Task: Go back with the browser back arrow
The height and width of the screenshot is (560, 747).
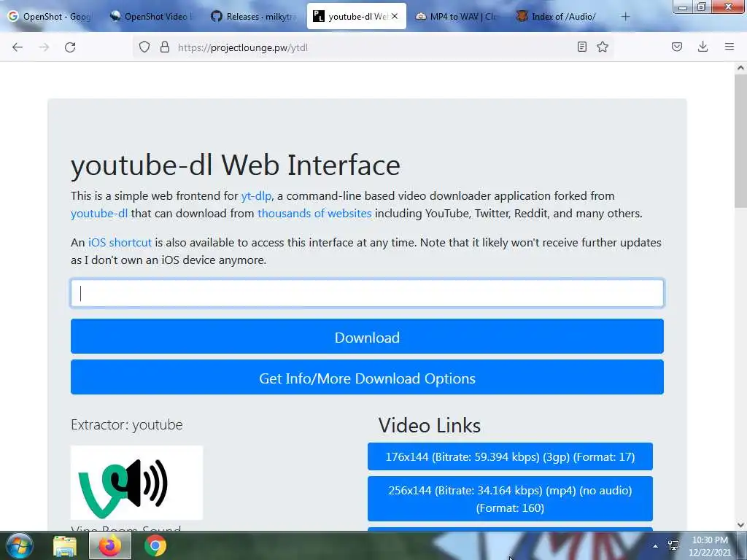Action: [x=18, y=47]
